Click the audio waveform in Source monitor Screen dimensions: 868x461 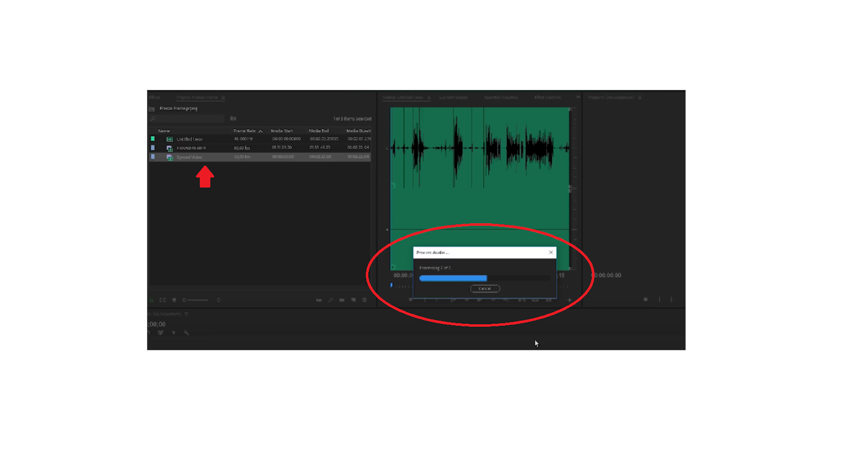(x=480, y=148)
